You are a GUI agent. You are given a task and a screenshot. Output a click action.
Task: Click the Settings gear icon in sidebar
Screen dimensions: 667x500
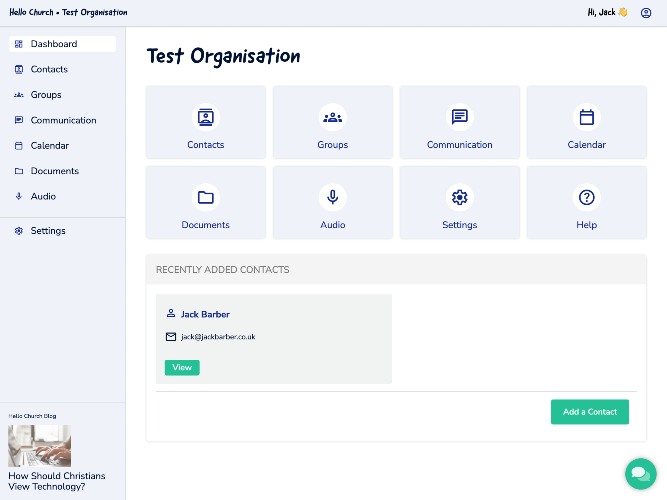click(x=19, y=231)
